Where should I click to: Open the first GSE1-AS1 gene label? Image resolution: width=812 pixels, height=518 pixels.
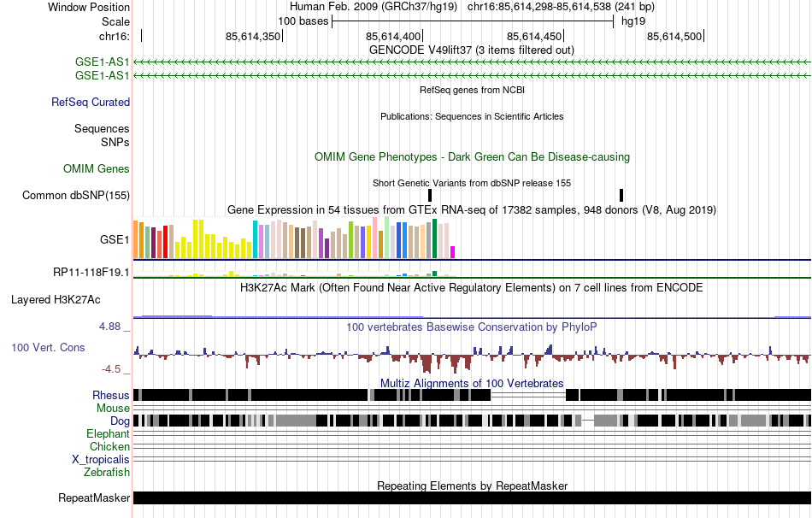[102, 62]
